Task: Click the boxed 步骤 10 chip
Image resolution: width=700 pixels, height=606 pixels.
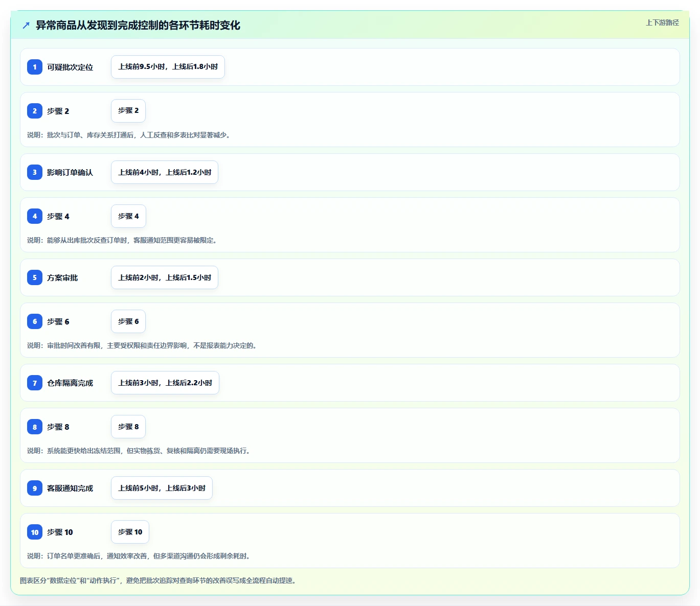Action: pyautogui.click(x=130, y=532)
